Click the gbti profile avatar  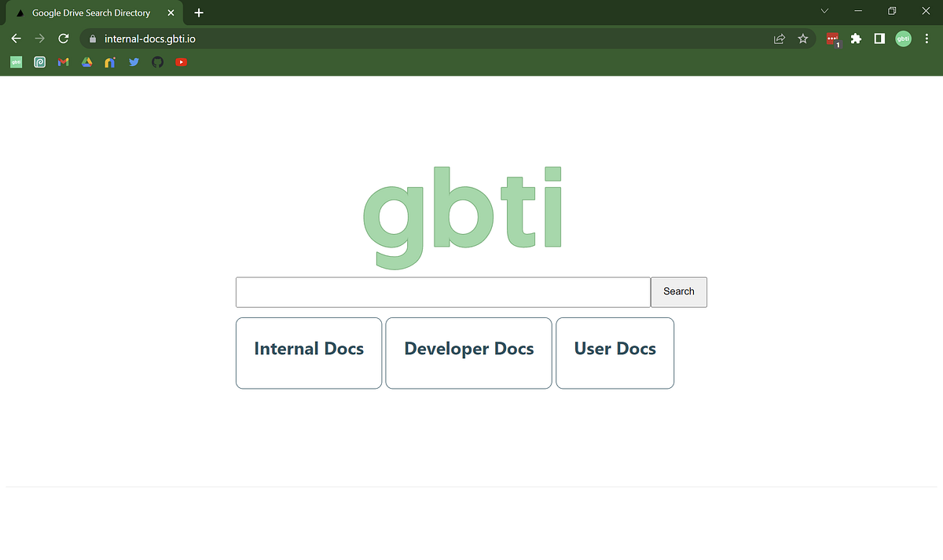pos(903,38)
